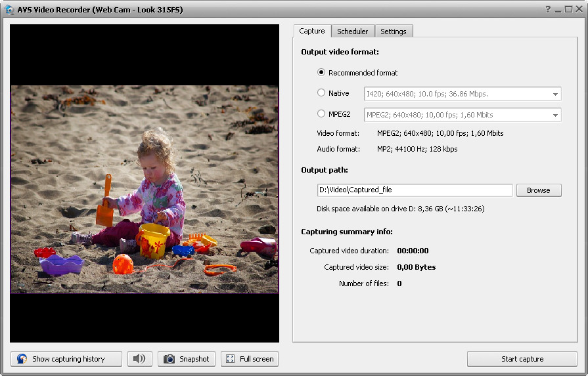This screenshot has height=376, width=588.
Task: Click the 'Disk space available on drive D' text
Action: [x=401, y=209]
